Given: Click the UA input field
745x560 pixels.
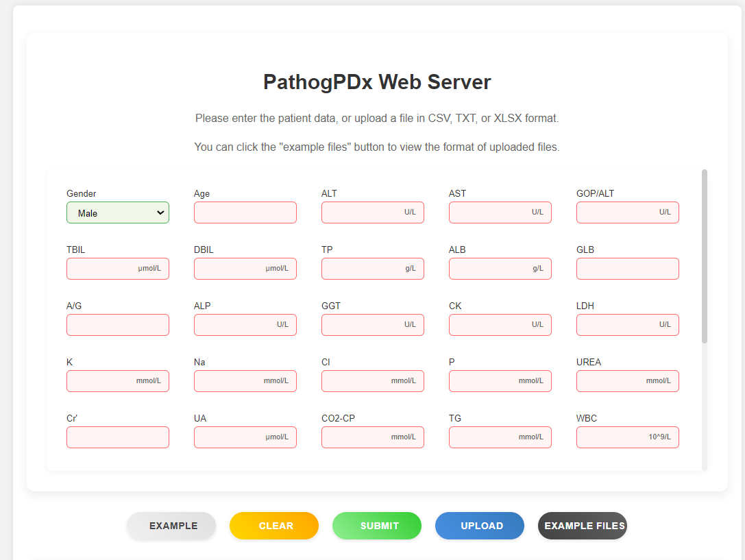Looking at the screenshot, I should point(245,437).
